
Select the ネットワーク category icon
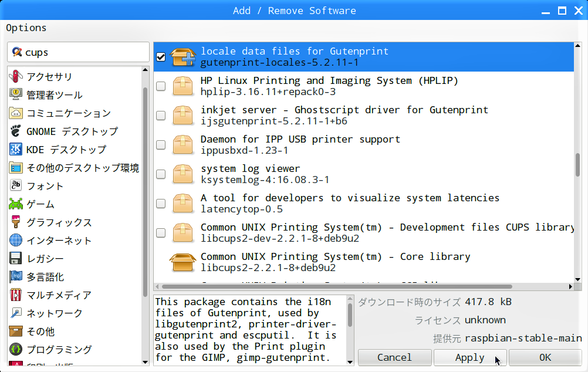point(16,313)
